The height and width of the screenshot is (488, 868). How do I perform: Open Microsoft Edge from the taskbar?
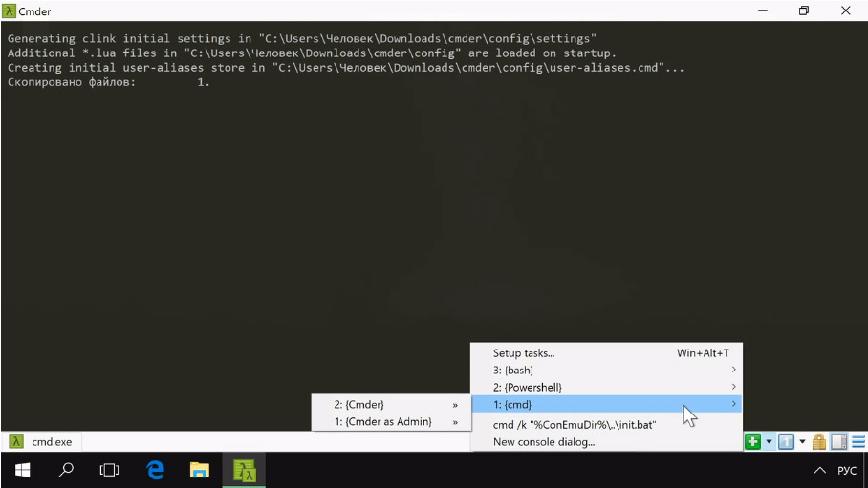(155, 470)
